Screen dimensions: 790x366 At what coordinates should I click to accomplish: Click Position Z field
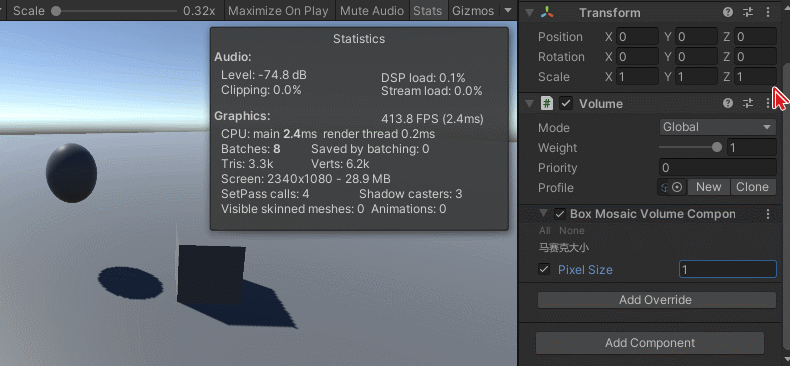click(x=755, y=37)
